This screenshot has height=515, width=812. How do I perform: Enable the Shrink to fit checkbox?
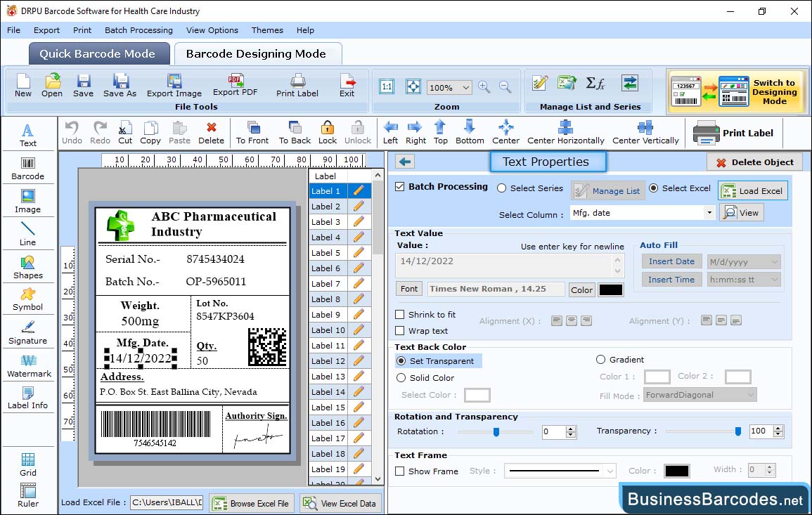point(400,315)
